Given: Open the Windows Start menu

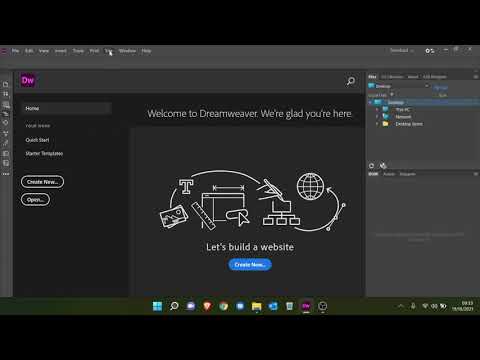Looking at the screenshot, I should click(x=157, y=306).
